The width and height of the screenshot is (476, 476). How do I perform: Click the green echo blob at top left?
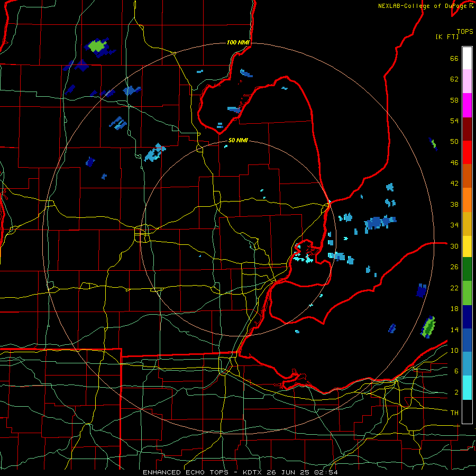point(98,46)
